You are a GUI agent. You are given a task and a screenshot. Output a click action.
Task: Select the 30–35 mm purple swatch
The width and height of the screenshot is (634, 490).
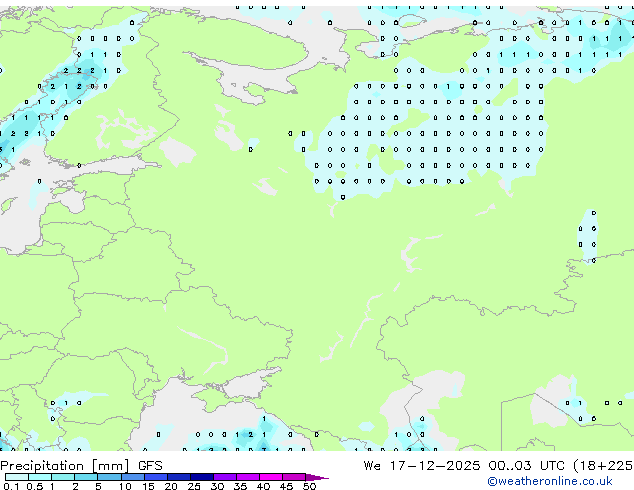pos(225,477)
